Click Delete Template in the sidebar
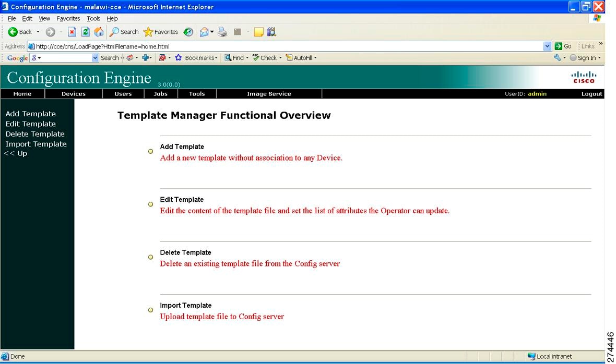The image size is (616, 364). pyautogui.click(x=35, y=134)
